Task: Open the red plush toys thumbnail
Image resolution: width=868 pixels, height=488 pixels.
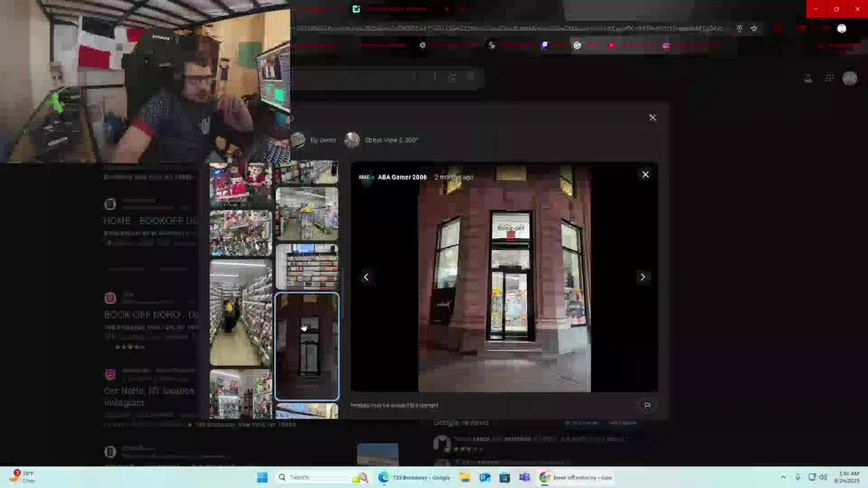Action: click(x=241, y=184)
